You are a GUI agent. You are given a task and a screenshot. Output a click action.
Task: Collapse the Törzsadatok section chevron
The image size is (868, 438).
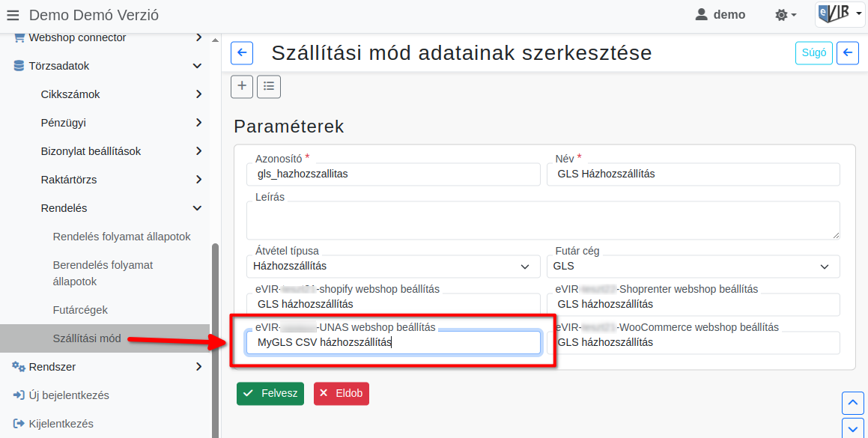pyautogui.click(x=197, y=66)
